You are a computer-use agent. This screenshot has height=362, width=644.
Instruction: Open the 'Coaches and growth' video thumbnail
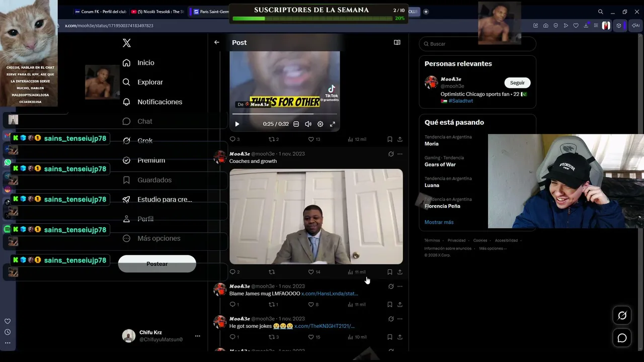coord(316,216)
